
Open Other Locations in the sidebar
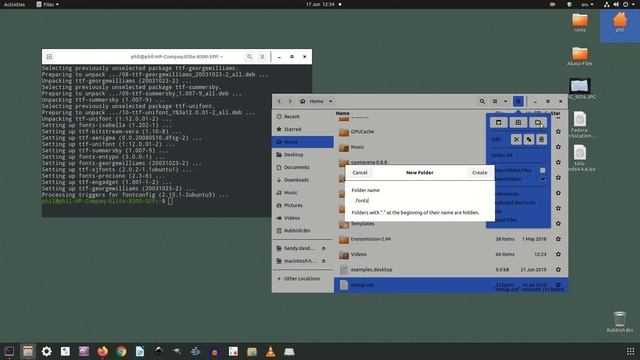tap(303, 278)
